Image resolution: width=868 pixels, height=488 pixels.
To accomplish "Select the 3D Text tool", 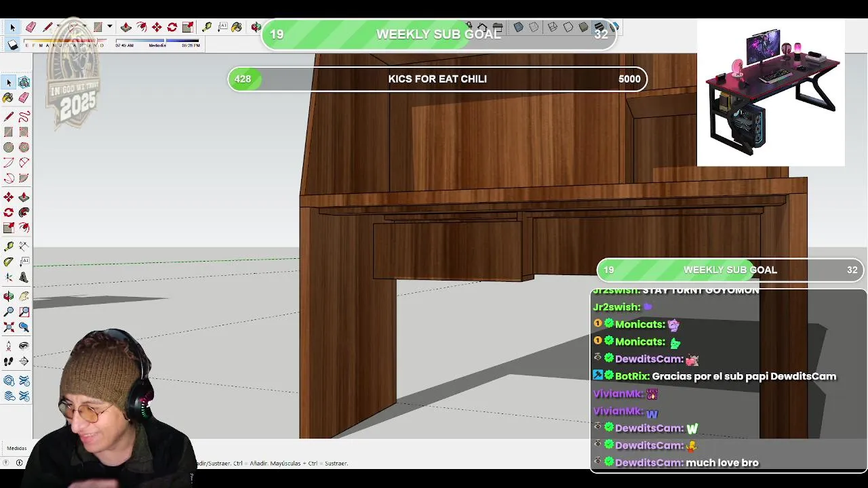I will 24,277.
